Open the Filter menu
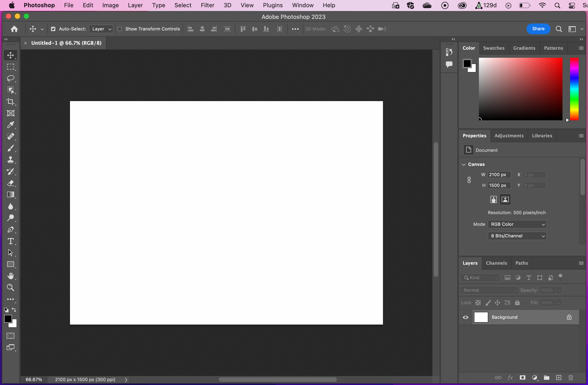 (x=208, y=5)
